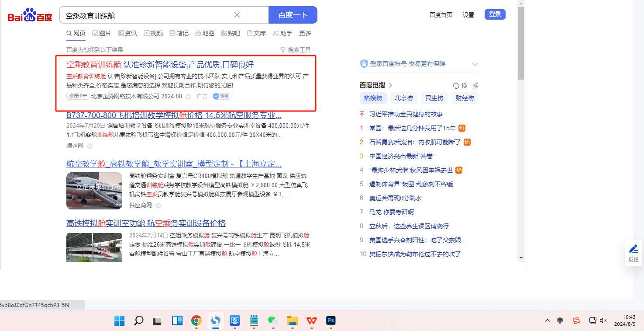Click the 登录 login button
Viewport: 644px width, 331px height.
(495, 14)
